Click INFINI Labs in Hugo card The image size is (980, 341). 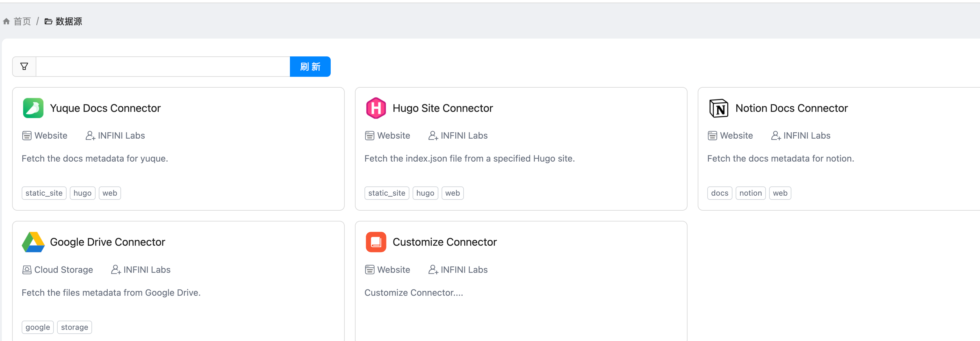464,135
